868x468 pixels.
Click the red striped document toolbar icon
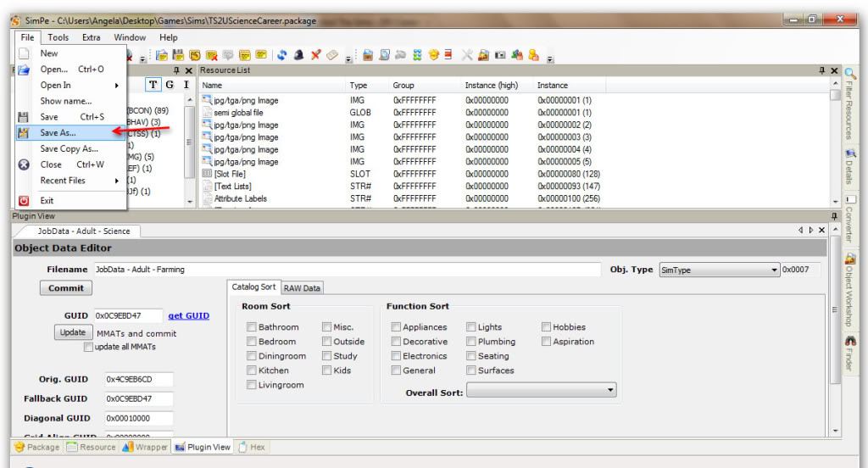(449, 54)
